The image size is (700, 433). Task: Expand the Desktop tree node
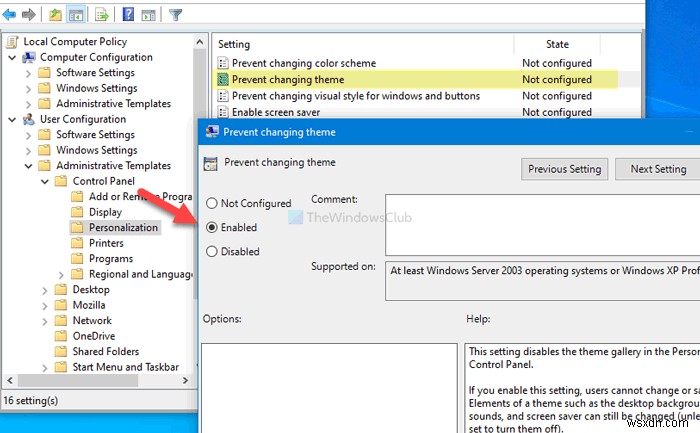45,291
